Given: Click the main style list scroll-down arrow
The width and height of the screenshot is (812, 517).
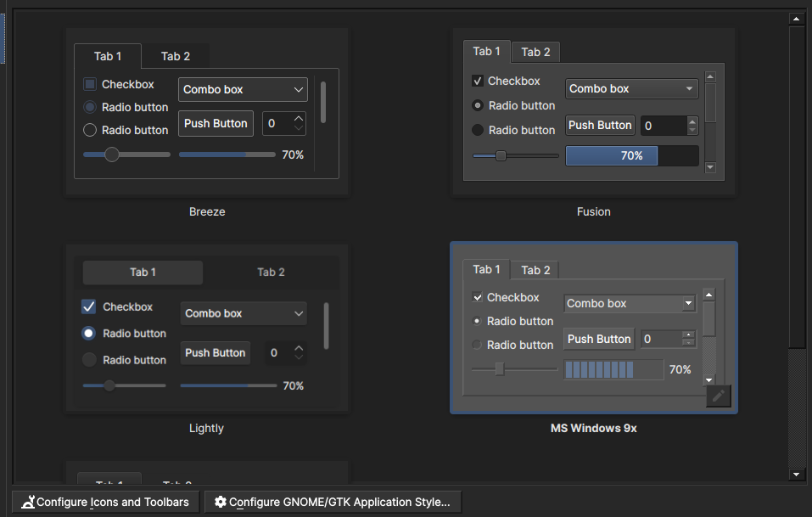Looking at the screenshot, I should pyautogui.click(x=797, y=474).
